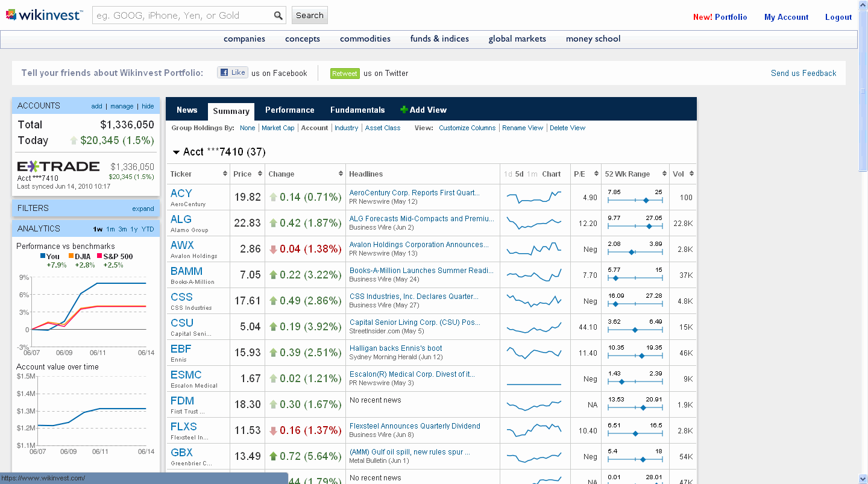Viewport: 868px width, 484px height.
Task: Click CSU 52 week range marker
Action: click(x=635, y=330)
